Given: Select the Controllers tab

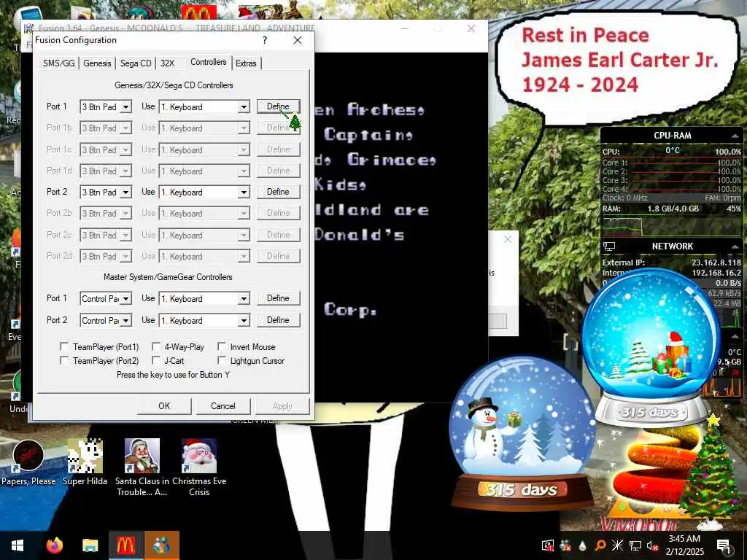Looking at the screenshot, I should pyautogui.click(x=208, y=62).
